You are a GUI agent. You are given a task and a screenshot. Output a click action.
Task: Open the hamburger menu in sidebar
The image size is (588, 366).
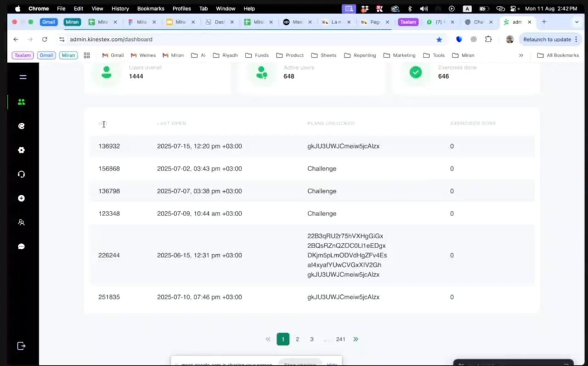pyautogui.click(x=23, y=77)
